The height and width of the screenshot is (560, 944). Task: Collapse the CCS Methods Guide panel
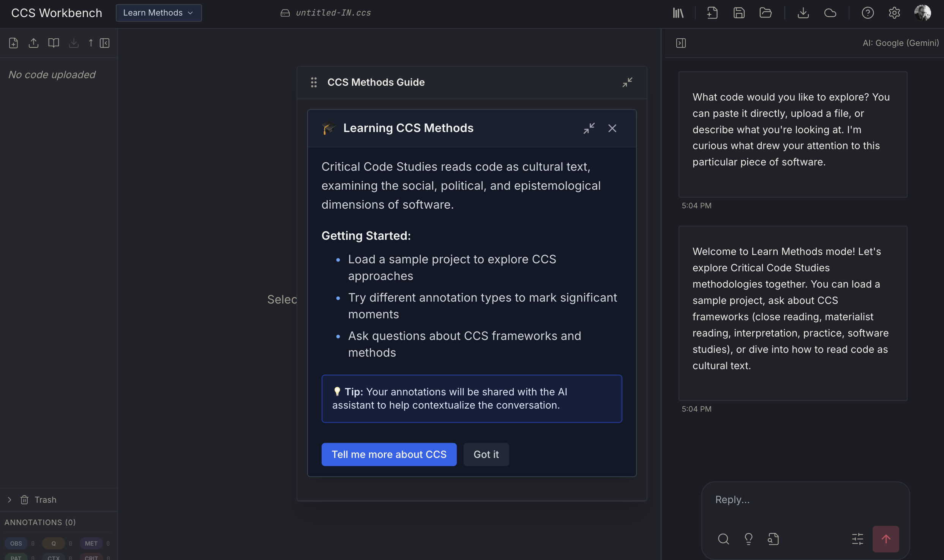[627, 82]
